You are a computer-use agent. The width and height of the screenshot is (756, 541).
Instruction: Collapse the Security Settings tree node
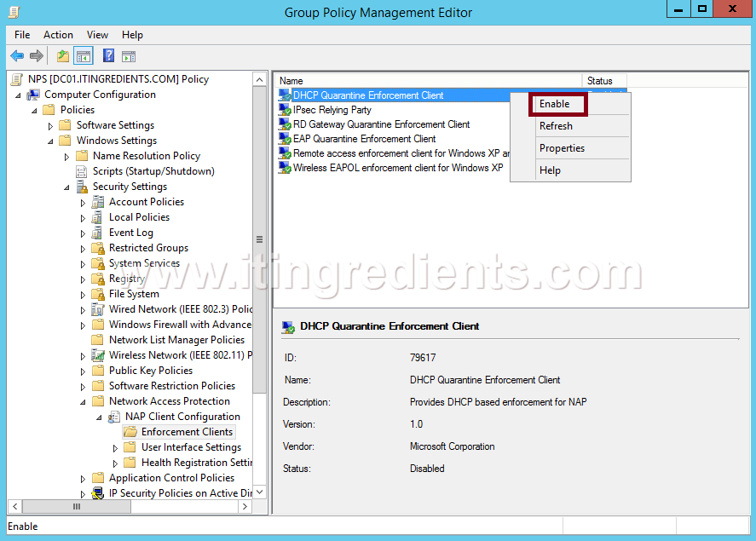pyautogui.click(x=67, y=187)
